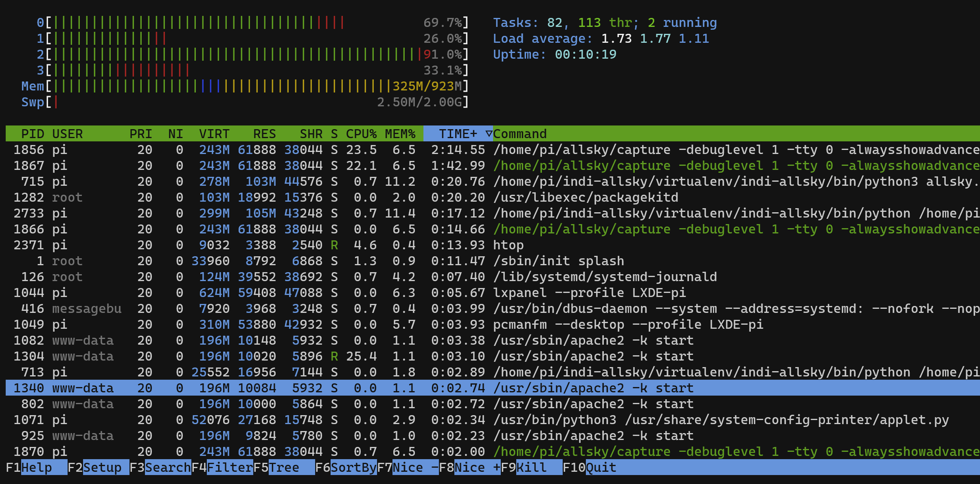Click the Mem usage meter bar

tap(257, 86)
